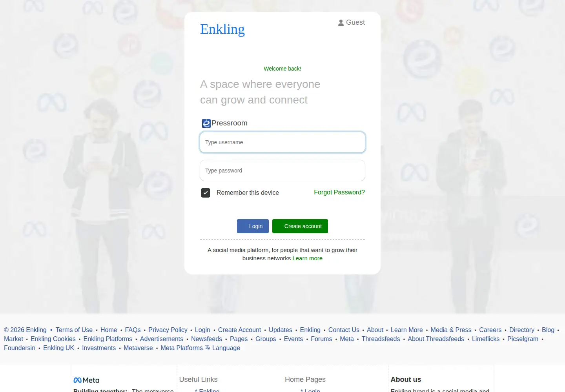
Task: Open Careers footer link
Action: tap(490, 330)
